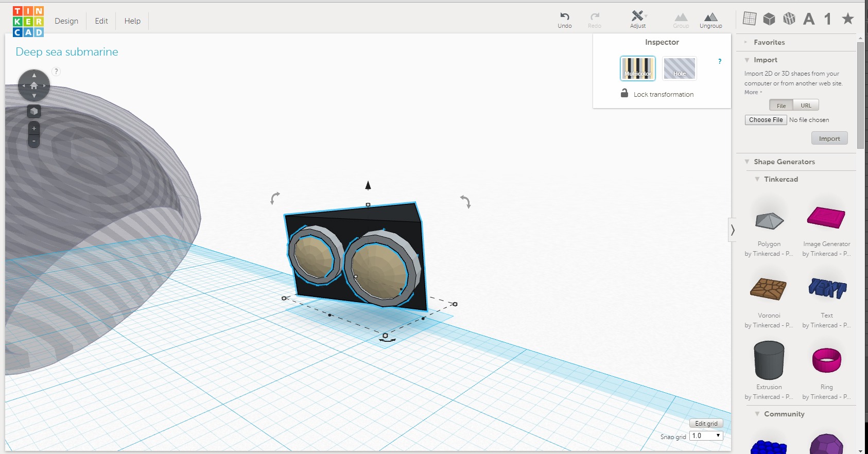Image resolution: width=868 pixels, height=454 pixels.
Task: Open the Design menu
Action: (66, 21)
